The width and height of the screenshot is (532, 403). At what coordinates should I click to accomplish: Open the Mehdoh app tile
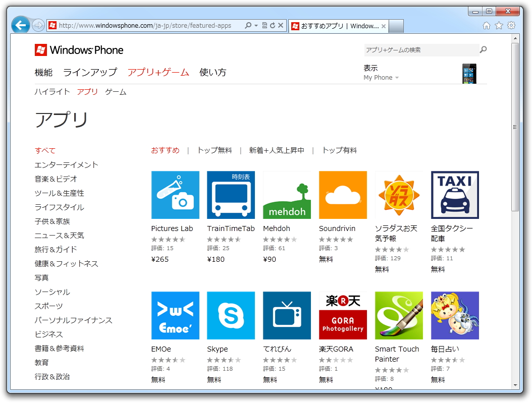[287, 195]
